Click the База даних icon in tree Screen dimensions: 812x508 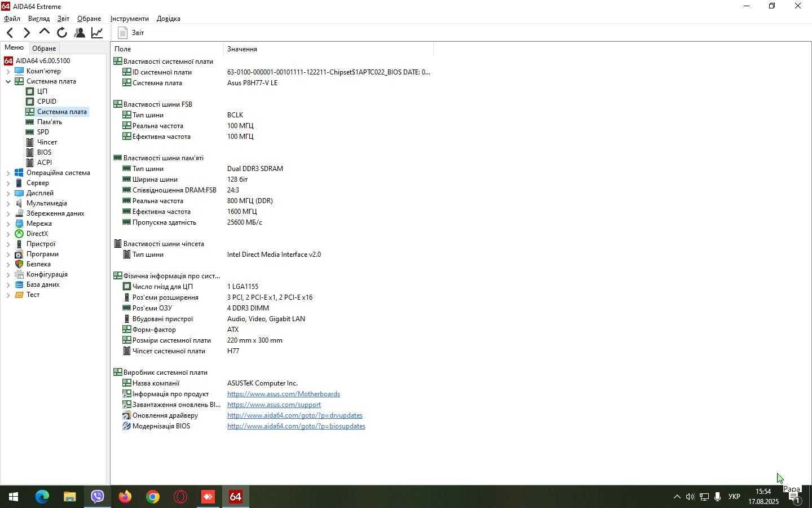click(x=19, y=284)
